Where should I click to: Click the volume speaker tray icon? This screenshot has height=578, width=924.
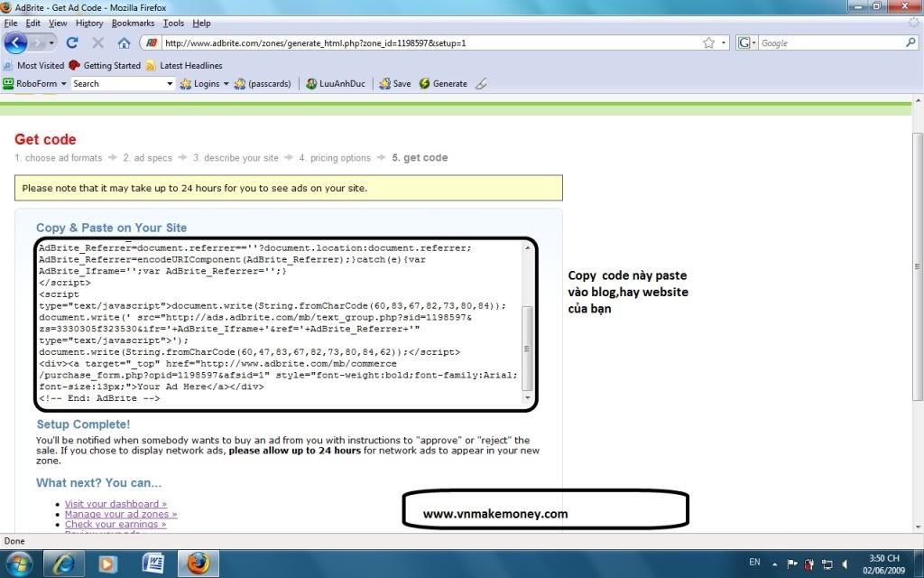tap(845, 564)
